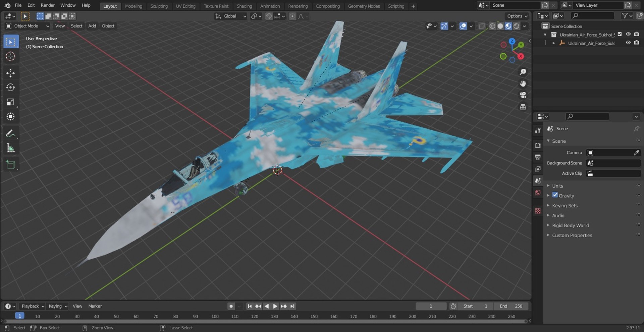The width and height of the screenshot is (644, 332).
Task: Select the Transform tool
Action: [x=10, y=117]
